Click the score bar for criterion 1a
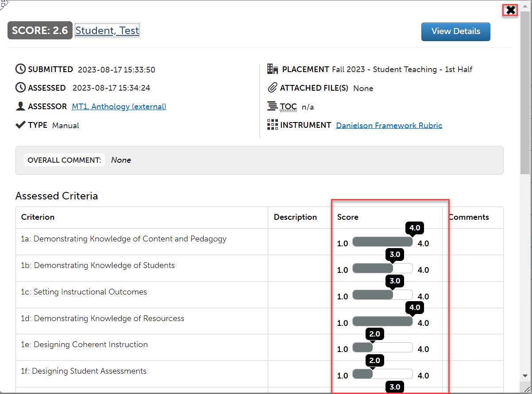 (382, 241)
